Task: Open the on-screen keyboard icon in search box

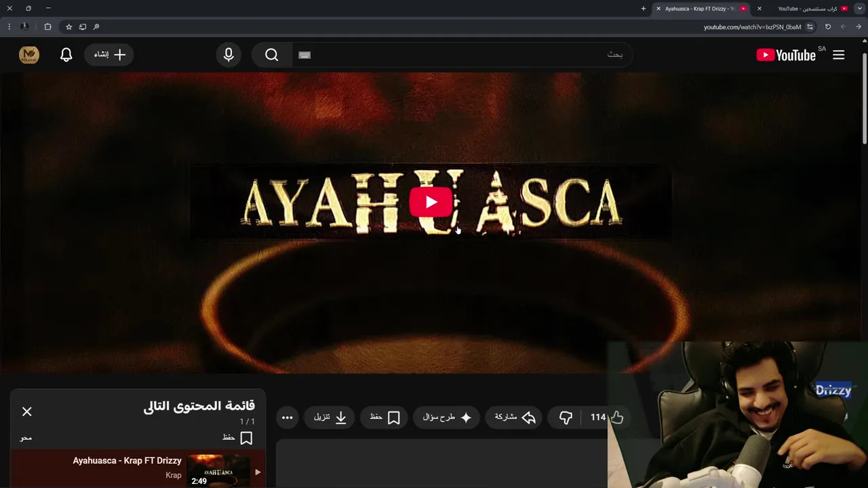Action: (304, 55)
